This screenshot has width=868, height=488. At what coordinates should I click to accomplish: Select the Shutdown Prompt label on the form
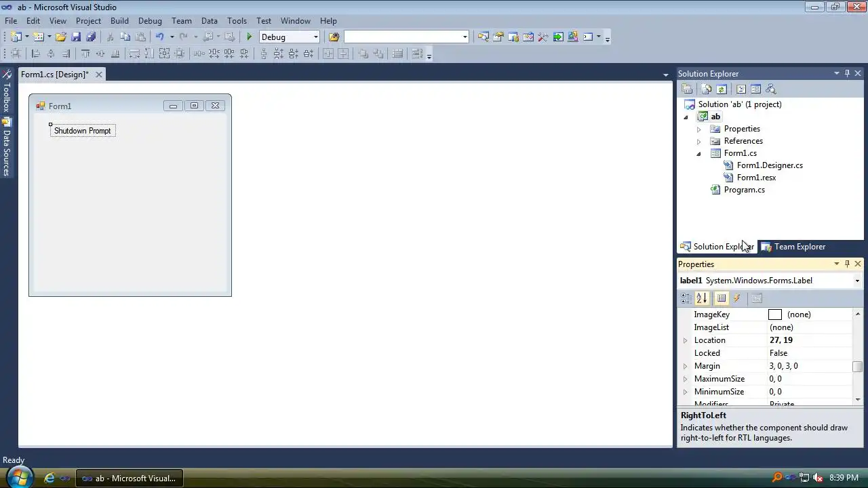pyautogui.click(x=83, y=131)
